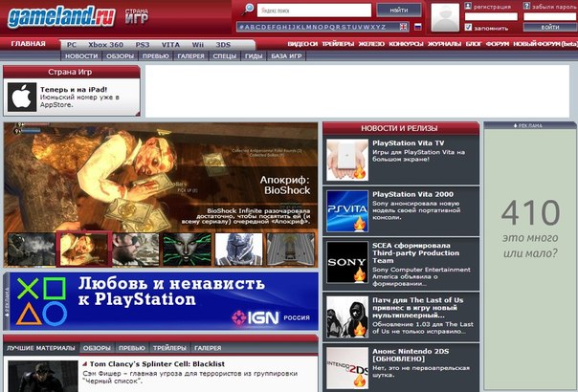Click letter A in the alphabet index
Viewport: 578px width, 392px height.
[x=247, y=27]
